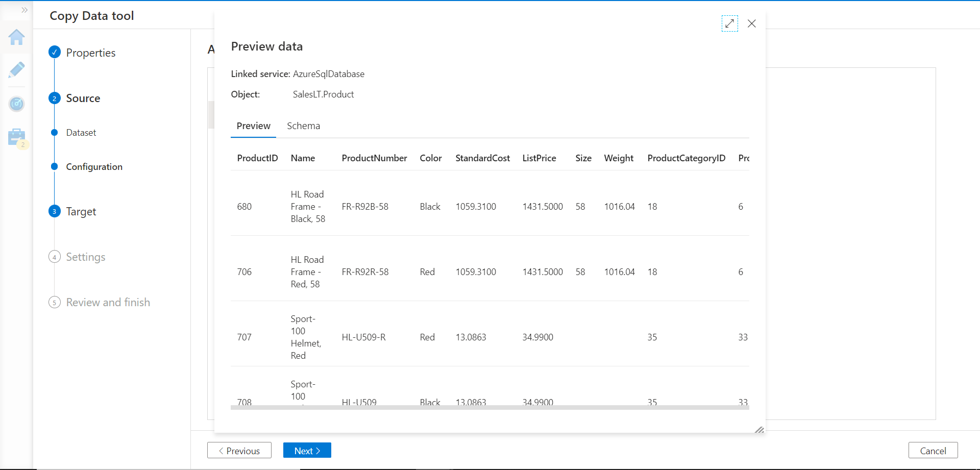Click the Properties step checkmark icon
The width and height of the screenshot is (980, 470).
pyautogui.click(x=55, y=52)
